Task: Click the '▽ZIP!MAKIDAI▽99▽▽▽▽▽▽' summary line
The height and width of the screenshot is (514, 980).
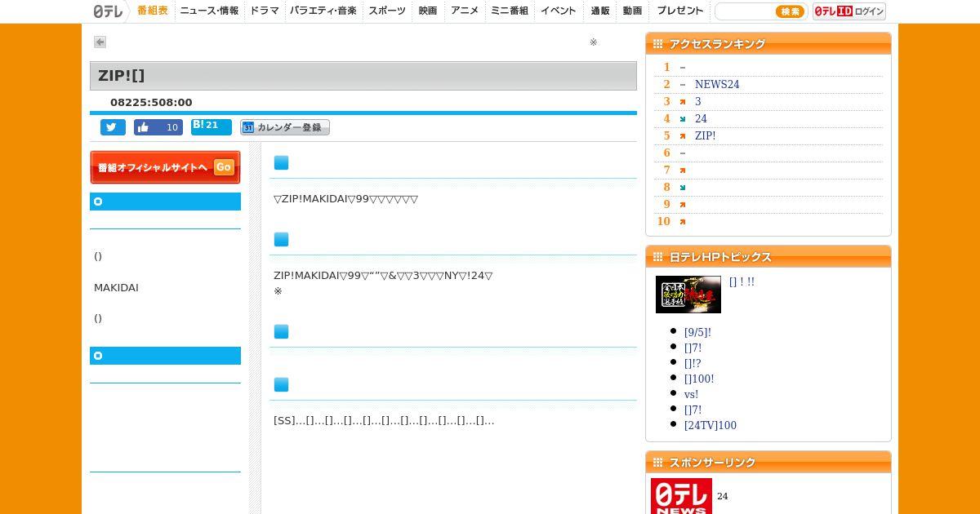Action: tap(345, 199)
